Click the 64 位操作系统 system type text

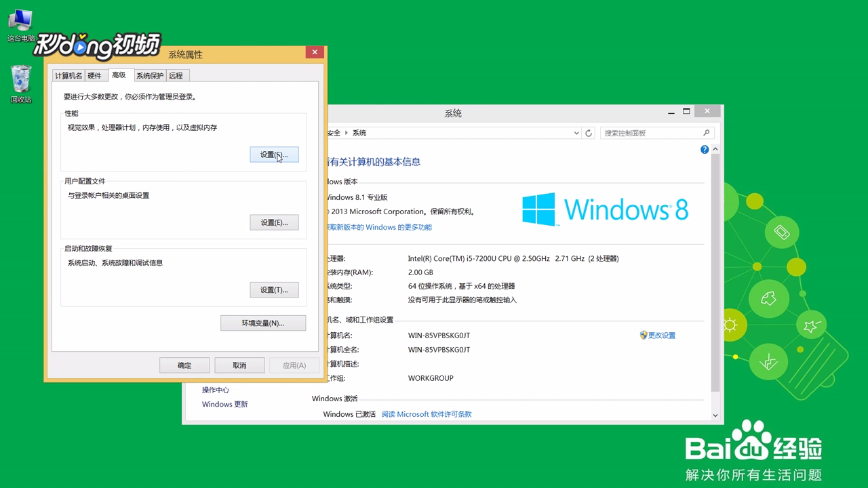click(x=462, y=286)
